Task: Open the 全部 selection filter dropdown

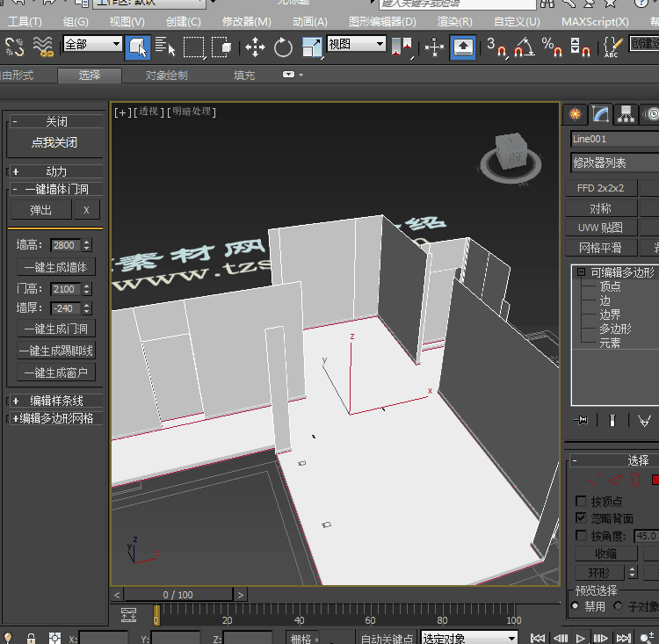Action: 92,44
